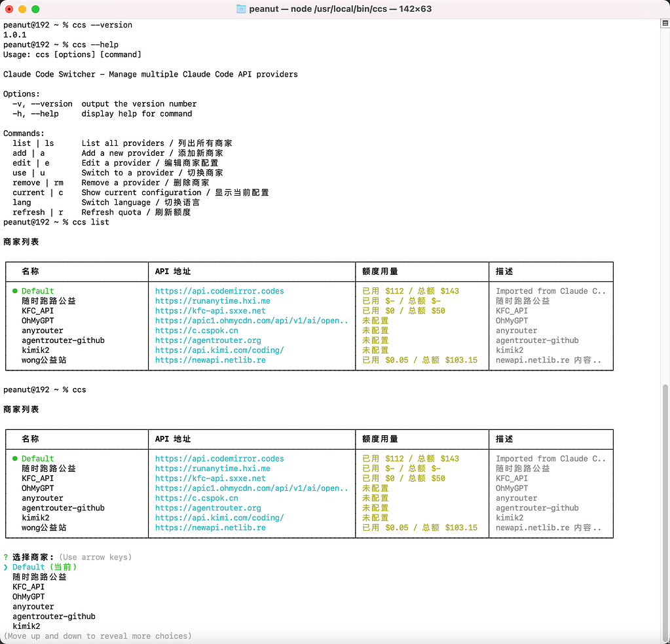Viewport: 670px width, 644px height.
Task: Zoom the window using the green button
Action: [x=35, y=9]
